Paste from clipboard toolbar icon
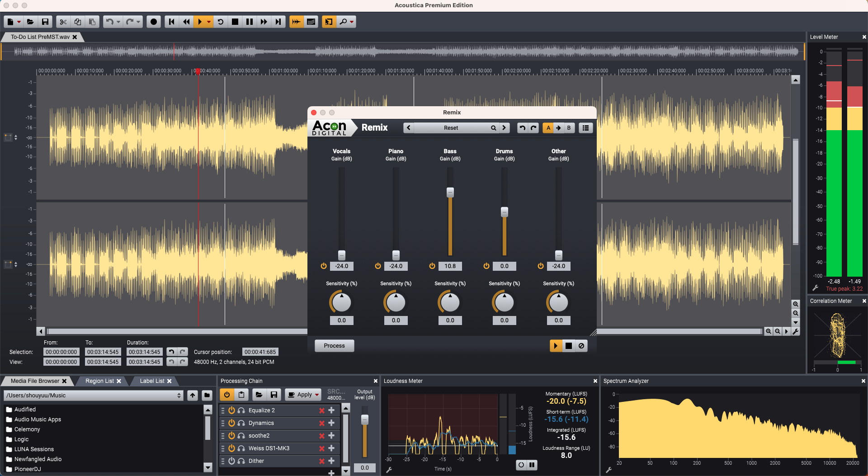 point(92,22)
